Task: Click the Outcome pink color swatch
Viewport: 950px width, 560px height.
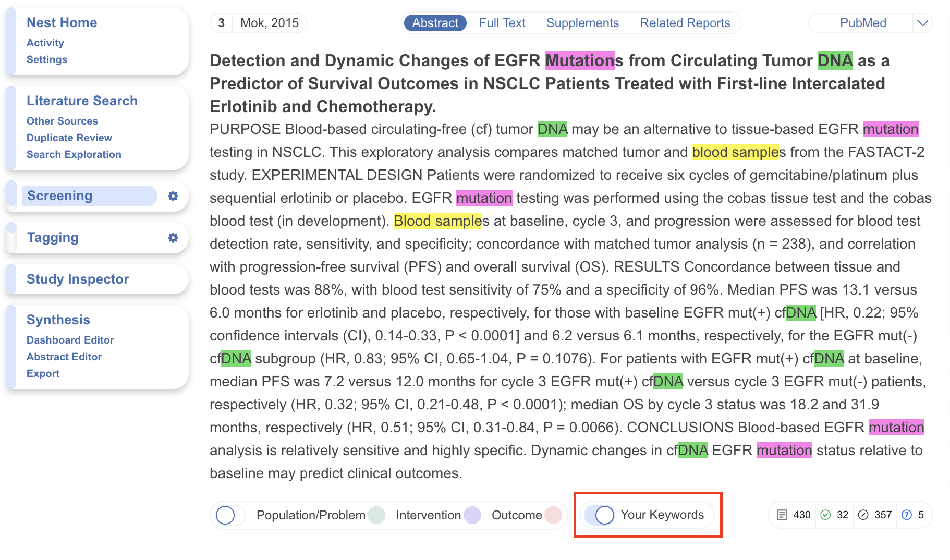Action: [553, 515]
